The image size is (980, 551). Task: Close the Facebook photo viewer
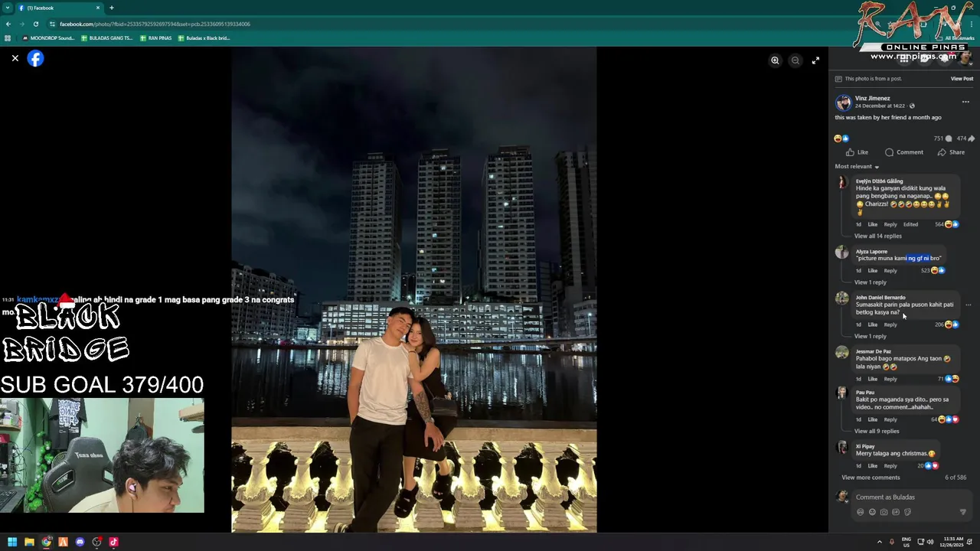coord(15,58)
